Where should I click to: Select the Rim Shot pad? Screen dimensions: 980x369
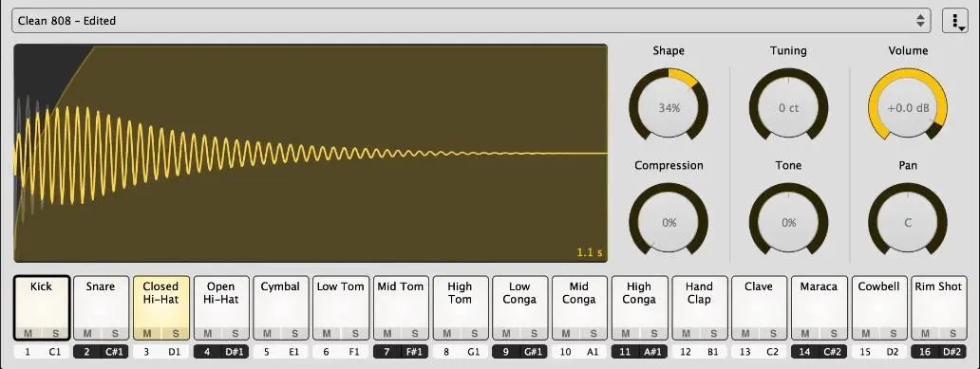click(939, 307)
